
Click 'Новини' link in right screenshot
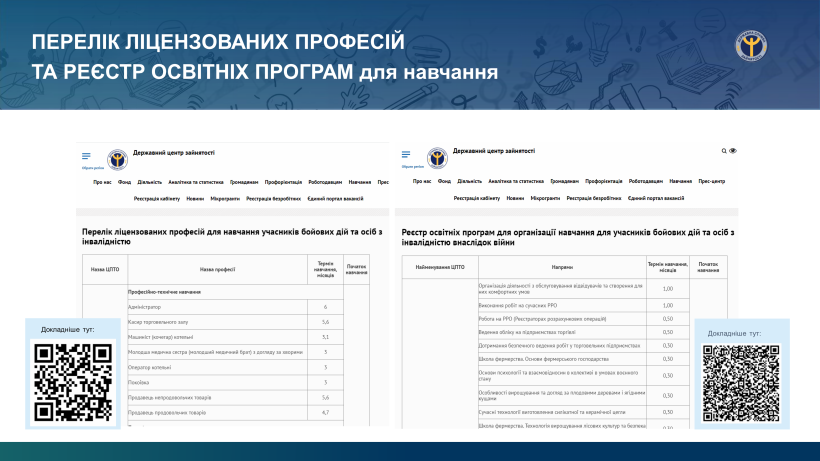point(515,198)
